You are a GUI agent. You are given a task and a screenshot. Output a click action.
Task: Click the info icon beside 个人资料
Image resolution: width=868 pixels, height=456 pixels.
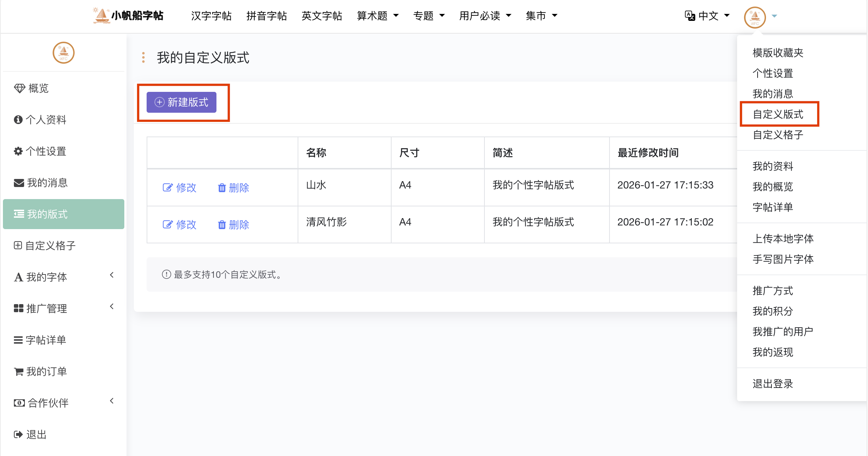pyautogui.click(x=18, y=120)
